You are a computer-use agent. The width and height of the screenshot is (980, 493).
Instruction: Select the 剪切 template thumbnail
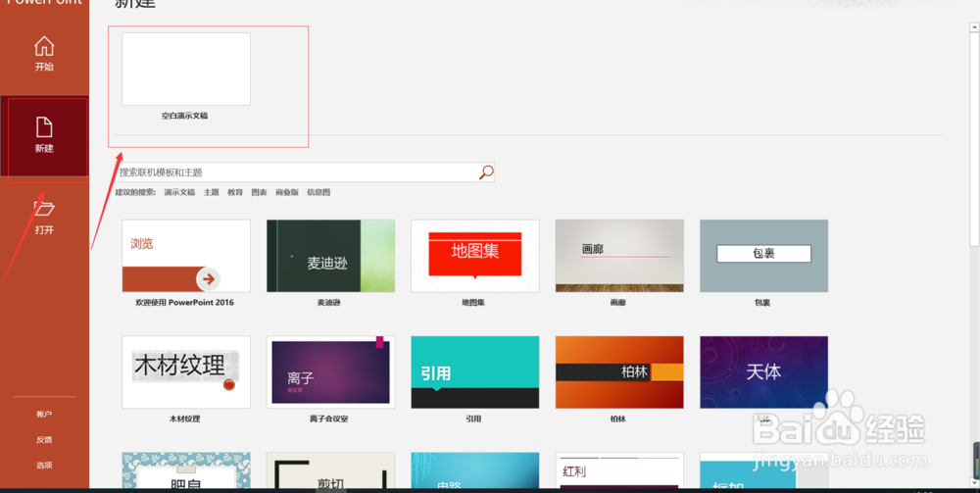[330, 470]
